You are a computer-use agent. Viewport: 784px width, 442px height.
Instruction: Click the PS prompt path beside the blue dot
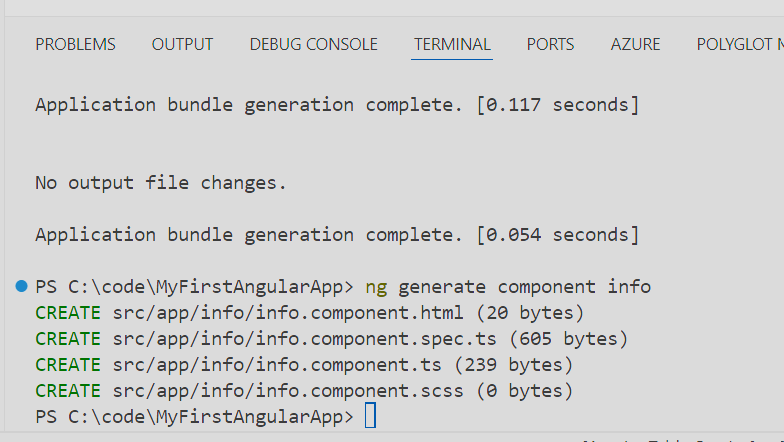click(194, 287)
